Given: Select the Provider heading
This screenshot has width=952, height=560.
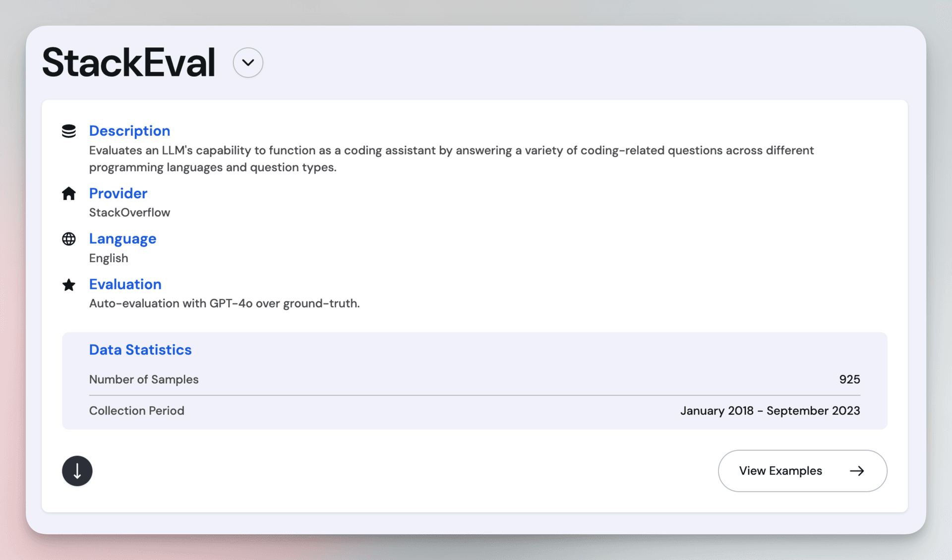Looking at the screenshot, I should [x=118, y=193].
